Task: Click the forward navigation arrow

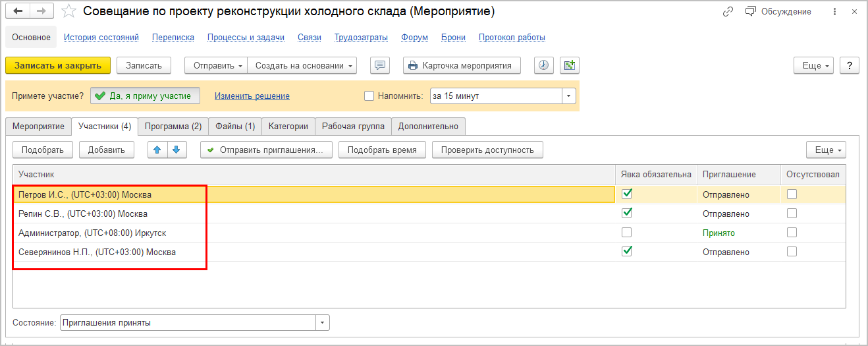Action: pos(41,11)
